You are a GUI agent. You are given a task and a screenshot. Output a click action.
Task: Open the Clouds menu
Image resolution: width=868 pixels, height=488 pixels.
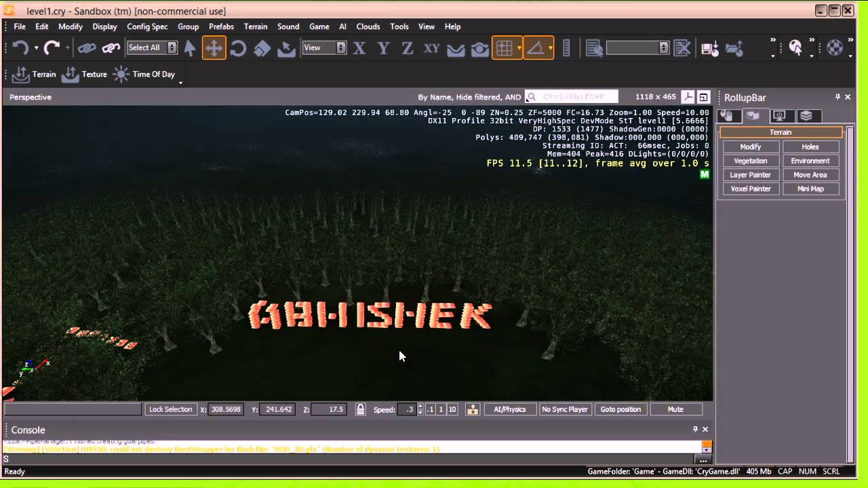368,26
